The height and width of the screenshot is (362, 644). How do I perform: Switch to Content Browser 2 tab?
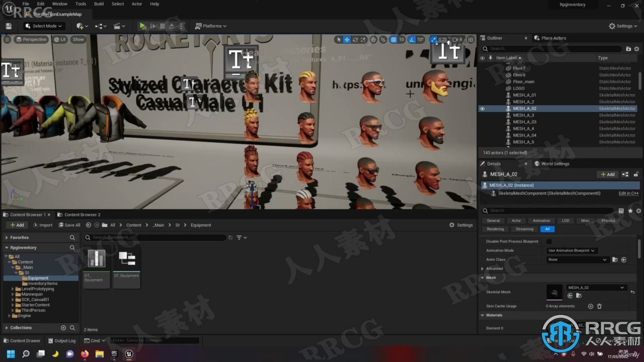coord(79,215)
